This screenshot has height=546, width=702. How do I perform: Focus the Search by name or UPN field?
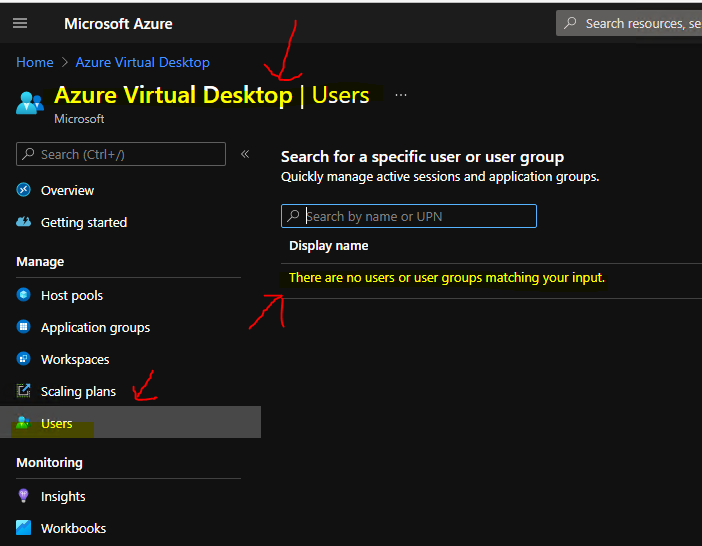point(409,216)
